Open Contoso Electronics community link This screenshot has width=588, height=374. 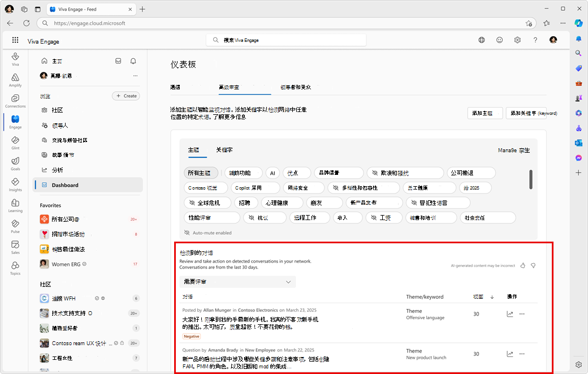258,310
